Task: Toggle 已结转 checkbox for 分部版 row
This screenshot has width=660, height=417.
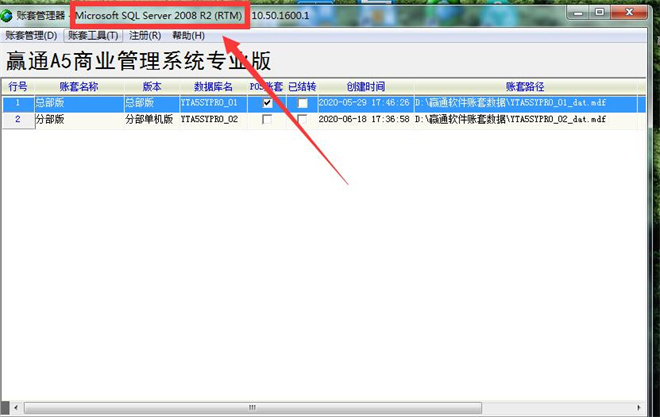Action: [302, 120]
